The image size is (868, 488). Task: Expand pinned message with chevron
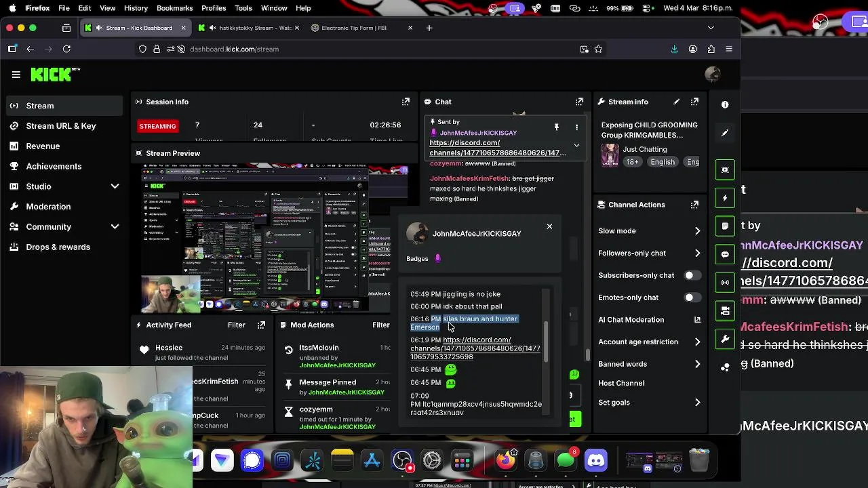coord(576,145)
